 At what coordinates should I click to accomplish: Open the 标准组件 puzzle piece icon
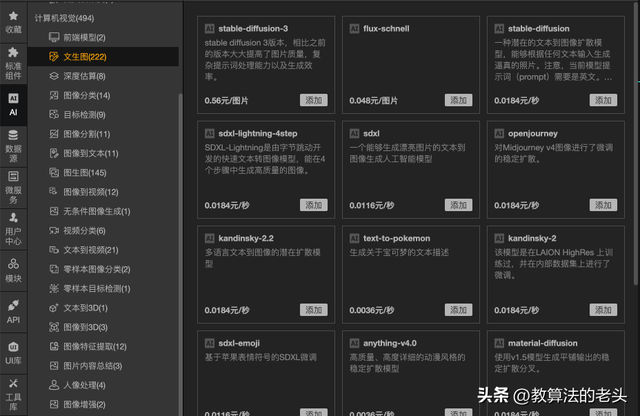13,52
